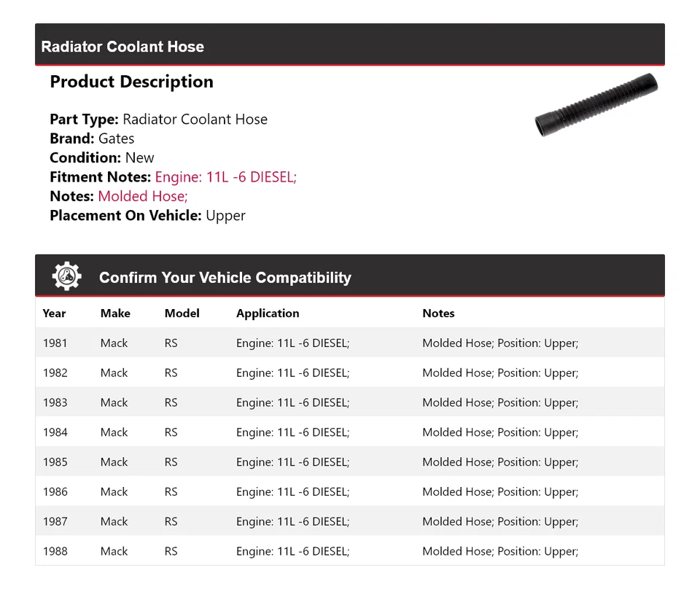The width and height of the screenshot is (700, 589).
Task: Click the Year column header
Action: point(54,313)
